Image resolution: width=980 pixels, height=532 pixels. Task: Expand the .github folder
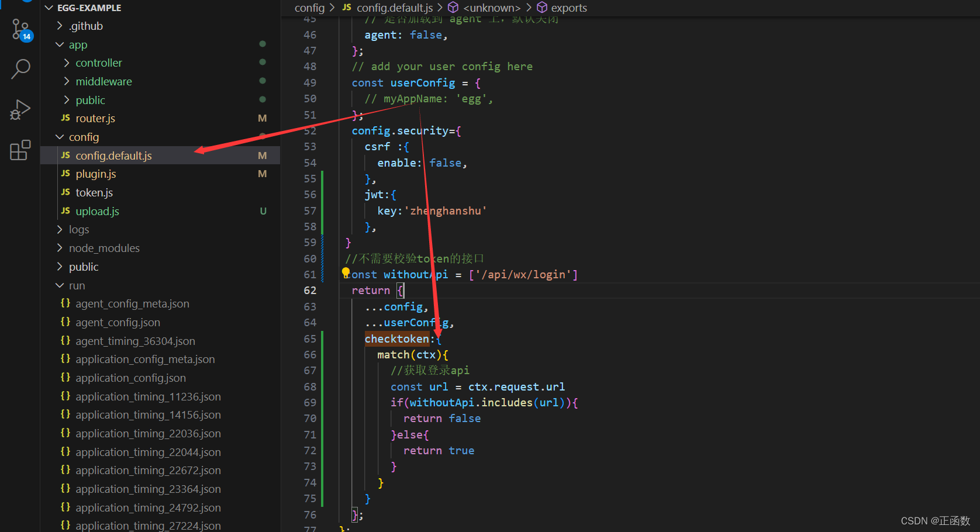pyautogui.click(x=60, y=26)
